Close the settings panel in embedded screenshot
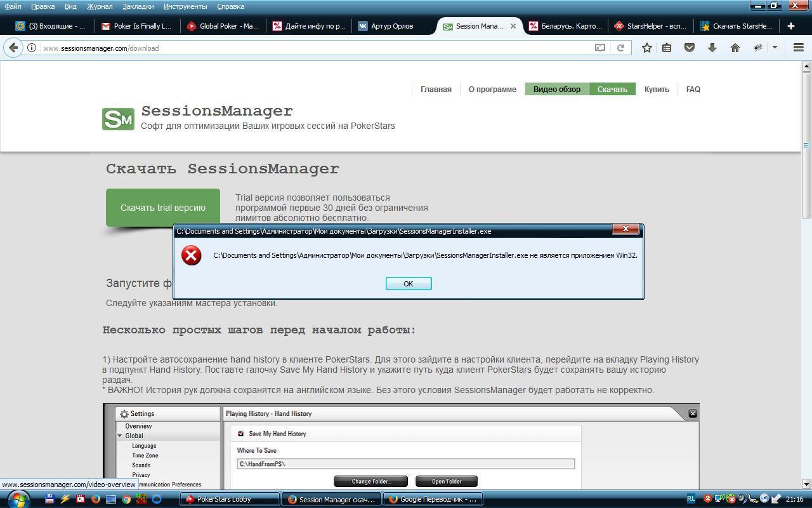The height and width of the screenshot is (508, 812). click(x=693, y=413)
